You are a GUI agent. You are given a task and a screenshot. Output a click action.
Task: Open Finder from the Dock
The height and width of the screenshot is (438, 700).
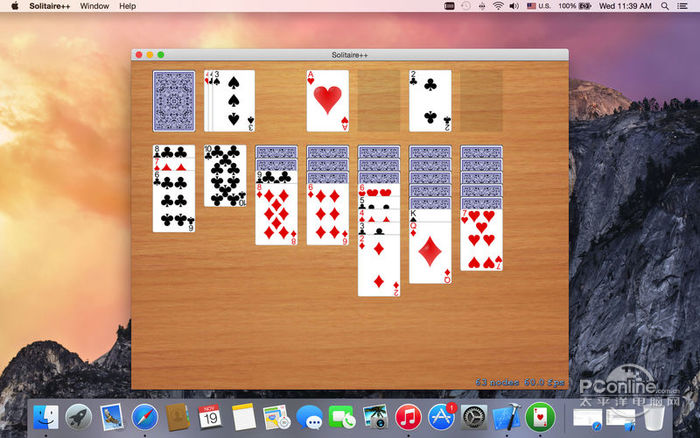tap(46, 417)
